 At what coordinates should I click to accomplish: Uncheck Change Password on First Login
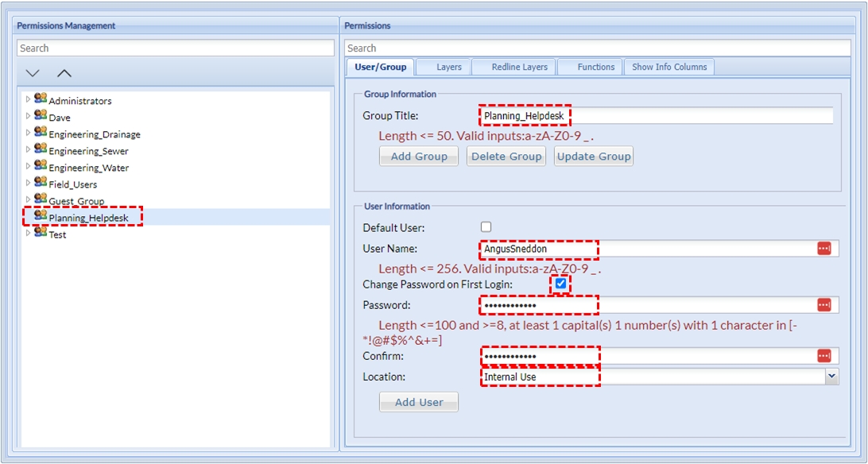coord(561,284)
